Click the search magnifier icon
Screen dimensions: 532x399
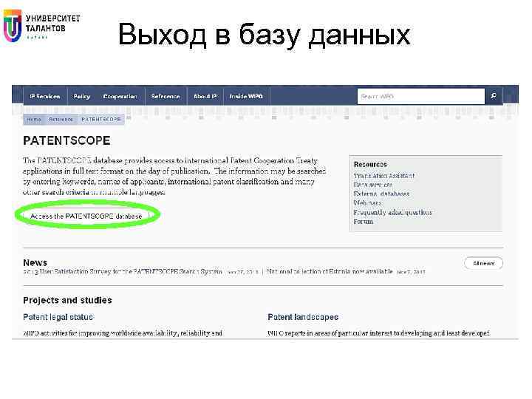click(x=494, y=96)
